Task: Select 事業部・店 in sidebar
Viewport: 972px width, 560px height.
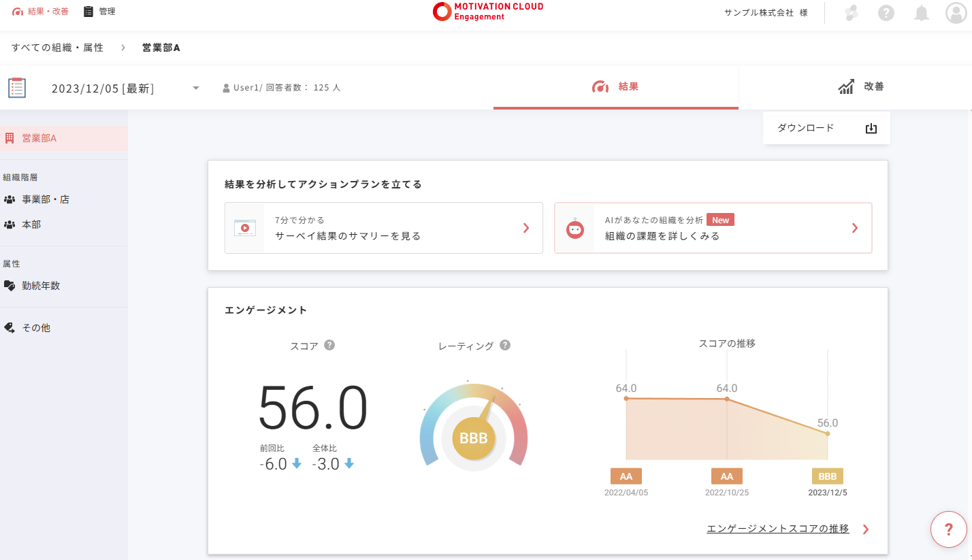Action: coord(46,199)
